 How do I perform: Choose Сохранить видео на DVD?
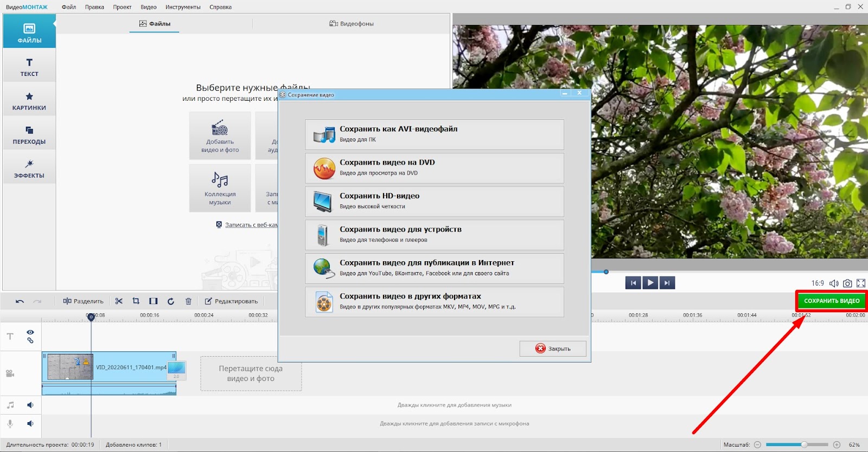tap(435, 168)
